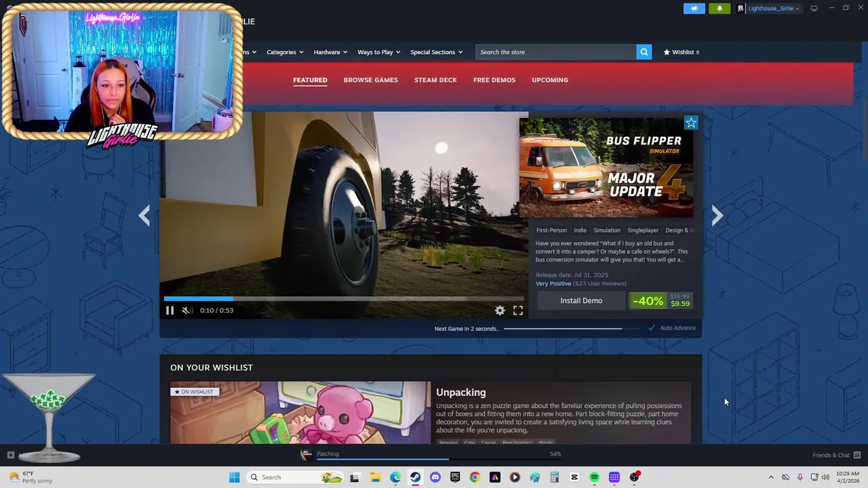Click the Add a Game plus icon
Viewport: 868px width, 488px height.
(x=10, y=455)
